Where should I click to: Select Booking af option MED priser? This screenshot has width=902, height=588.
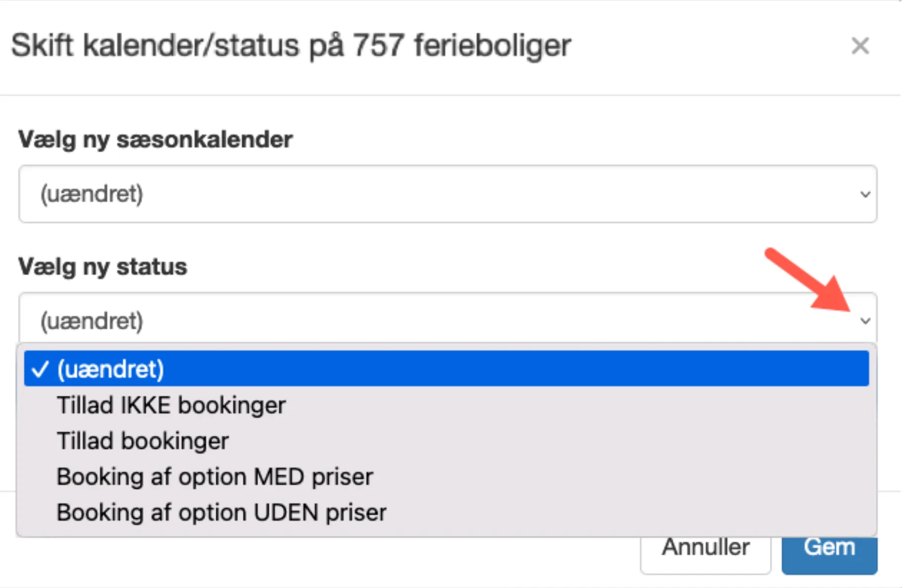(215, 476)
